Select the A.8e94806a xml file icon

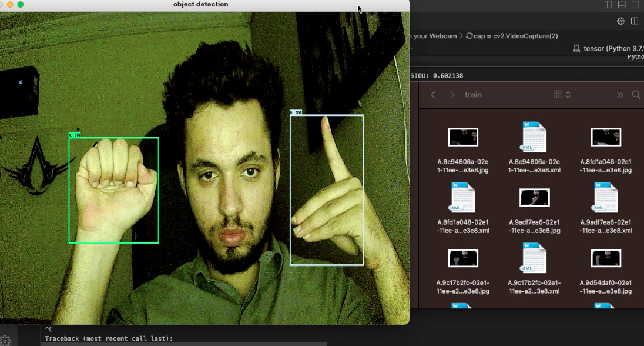click(x=534, y=137)
